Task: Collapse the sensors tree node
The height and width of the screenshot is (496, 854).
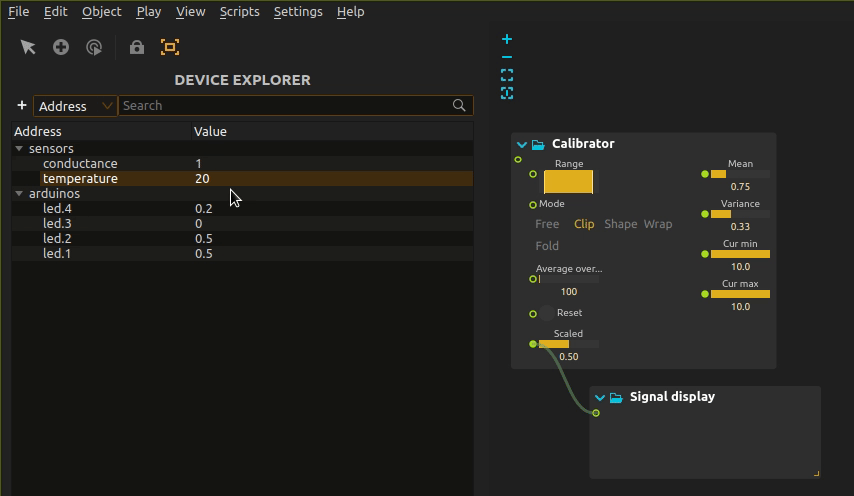Action: point(19,149)
